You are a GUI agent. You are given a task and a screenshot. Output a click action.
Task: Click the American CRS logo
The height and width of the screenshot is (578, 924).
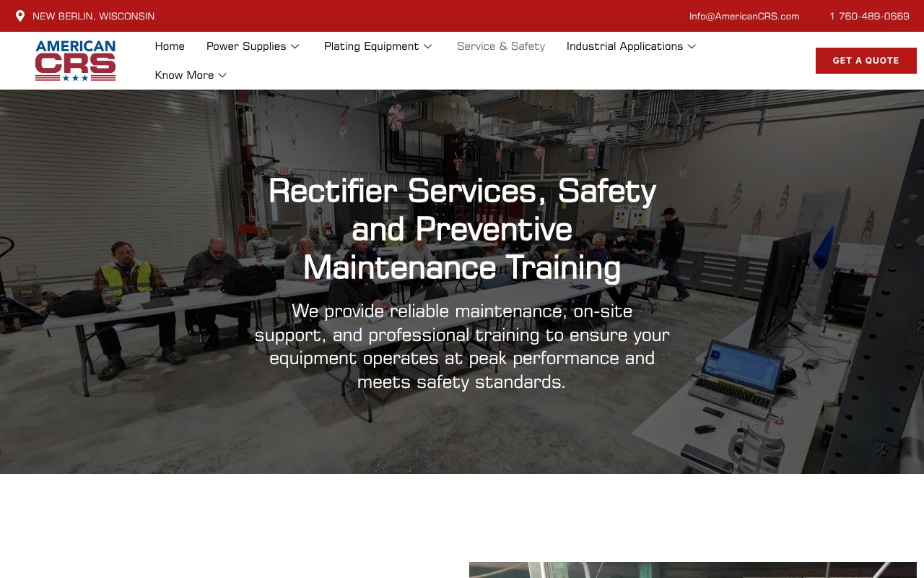(74, 61)
